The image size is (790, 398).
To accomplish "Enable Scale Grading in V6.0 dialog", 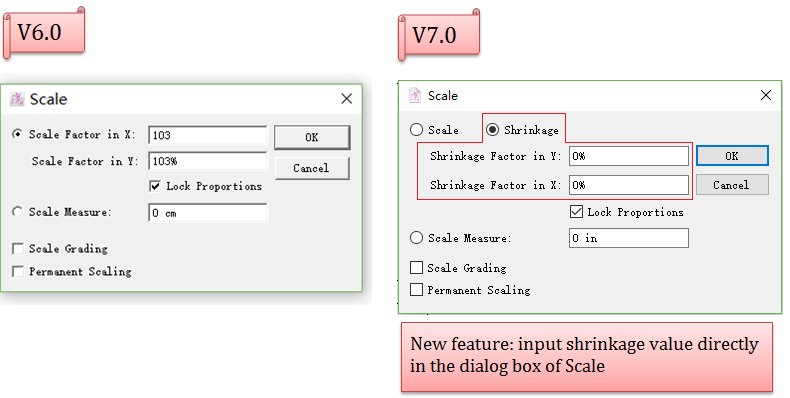I will point(18,248).
